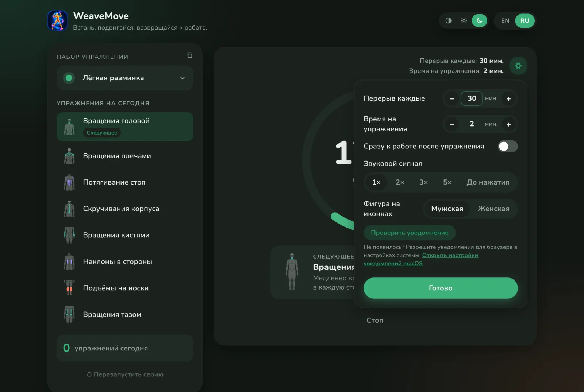The image size is (584, 392).
Task: Open the Лёгкая разминка exercise set dropdown
Action: 125,78
